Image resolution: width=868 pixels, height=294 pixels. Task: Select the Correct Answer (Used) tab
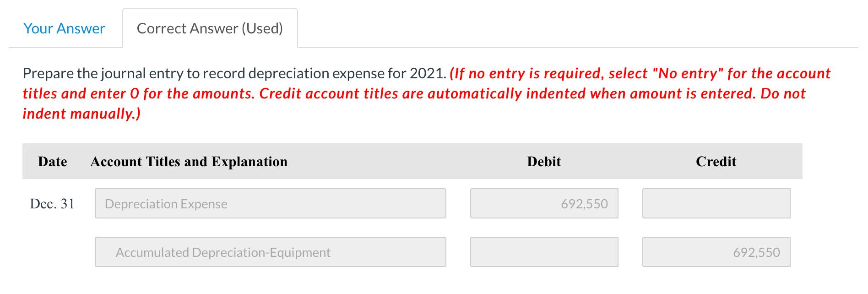209,28
